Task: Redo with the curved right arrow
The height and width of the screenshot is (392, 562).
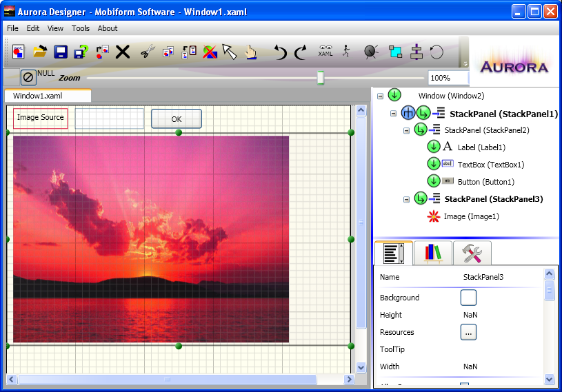Action: click(x=301, y=52)
